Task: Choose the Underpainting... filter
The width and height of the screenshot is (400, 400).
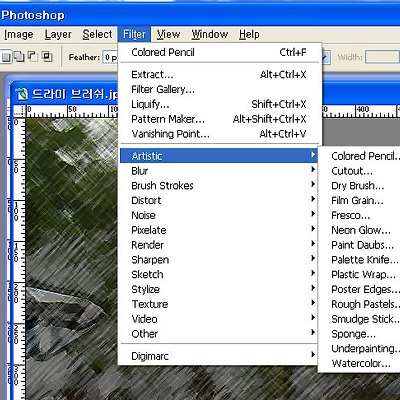Action: pos(360,349)
